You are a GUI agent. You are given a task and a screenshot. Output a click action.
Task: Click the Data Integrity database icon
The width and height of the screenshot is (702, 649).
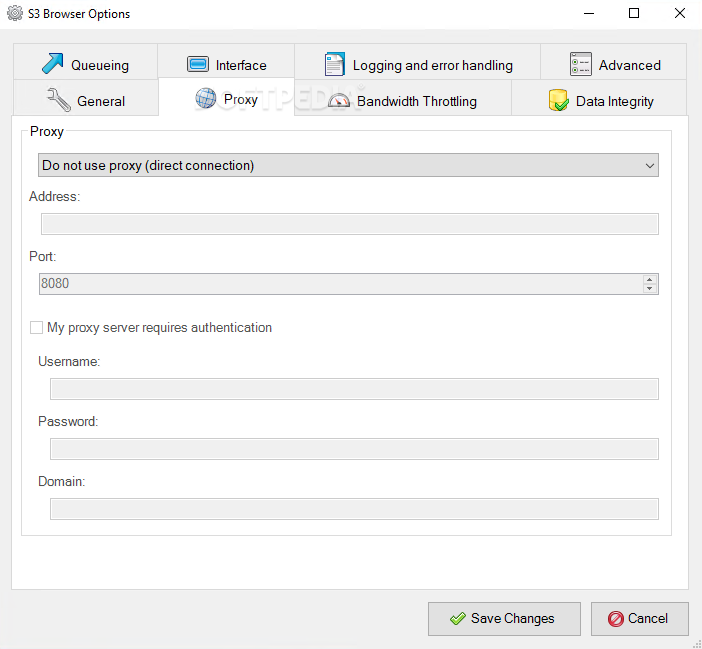pos(559,100)
